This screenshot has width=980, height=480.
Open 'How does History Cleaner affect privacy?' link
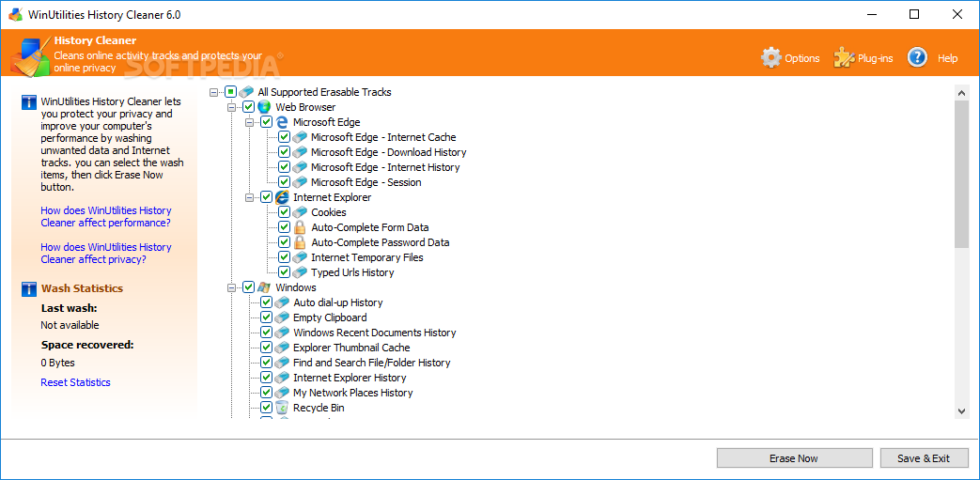pyautogui.click(x=105, y=253)
